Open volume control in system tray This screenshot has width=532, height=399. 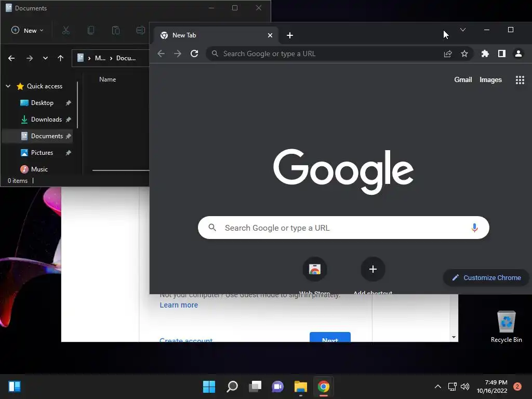(465, 387)
